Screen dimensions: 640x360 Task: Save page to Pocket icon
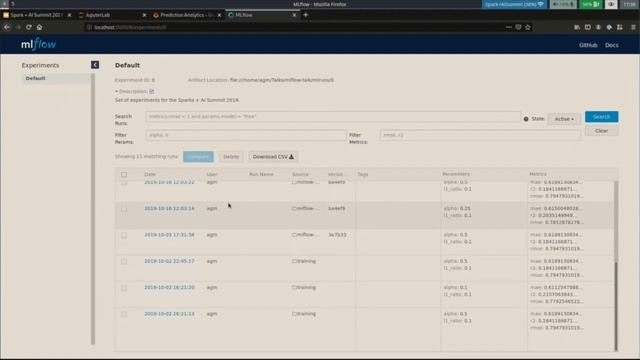(x=518, y=27)
